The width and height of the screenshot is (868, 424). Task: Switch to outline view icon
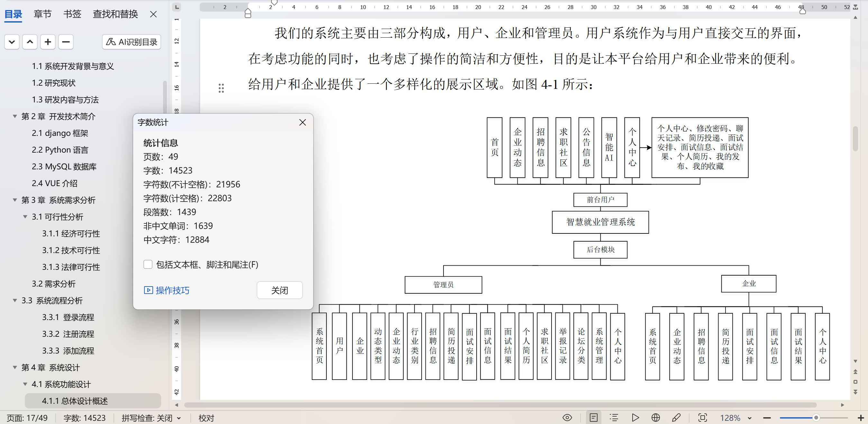tap(614, 418)
